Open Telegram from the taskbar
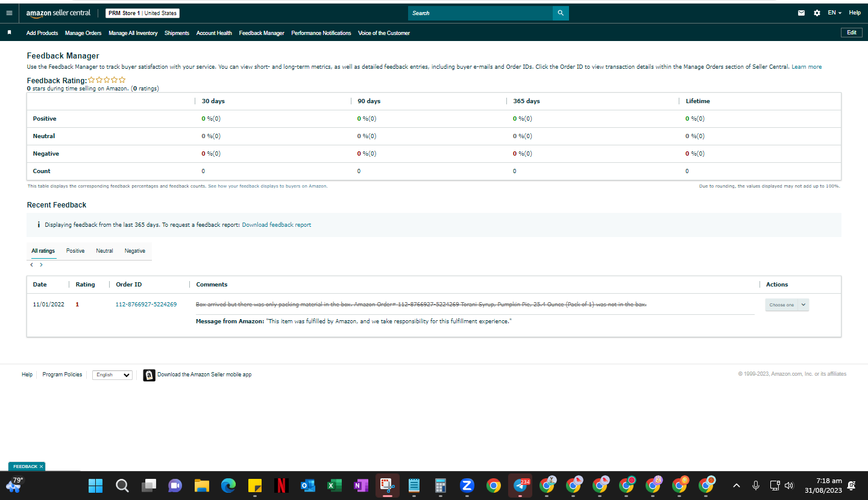Viewport: 868px width, 500px height. tap(520, 486)
